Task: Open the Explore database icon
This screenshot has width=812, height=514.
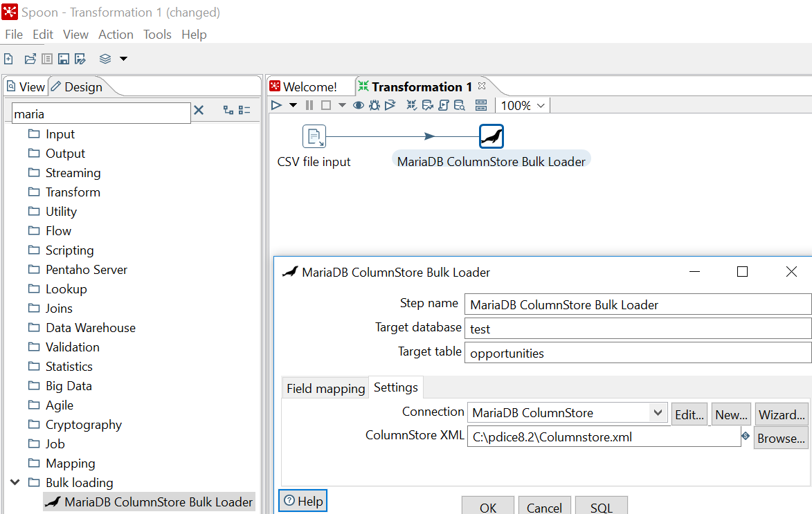Action: [461, 104]
